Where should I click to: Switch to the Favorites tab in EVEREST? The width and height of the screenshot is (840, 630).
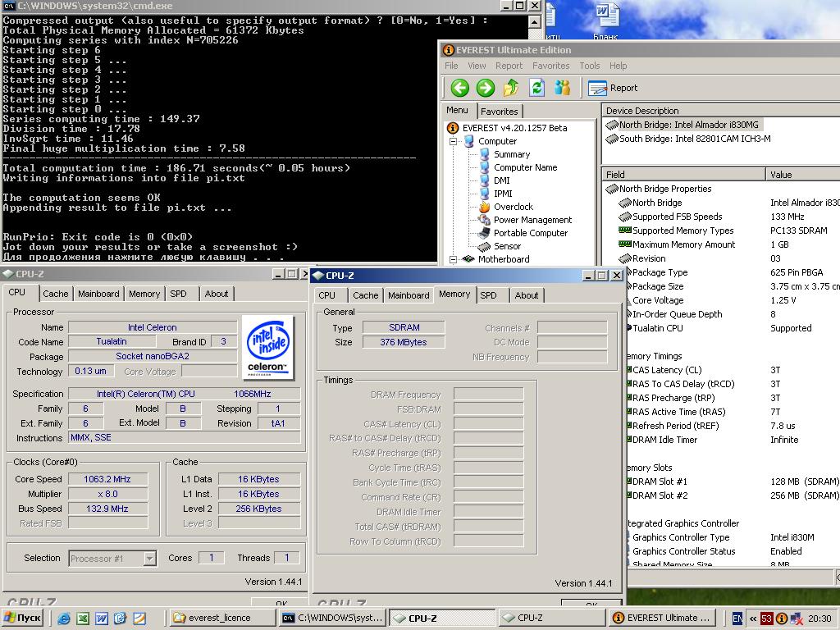point(500,112)
